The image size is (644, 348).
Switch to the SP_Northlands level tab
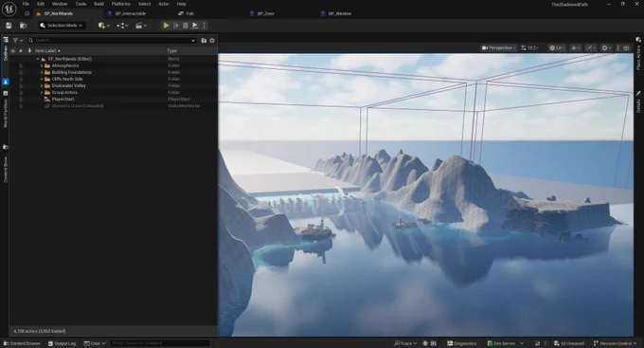click(59, 13)
